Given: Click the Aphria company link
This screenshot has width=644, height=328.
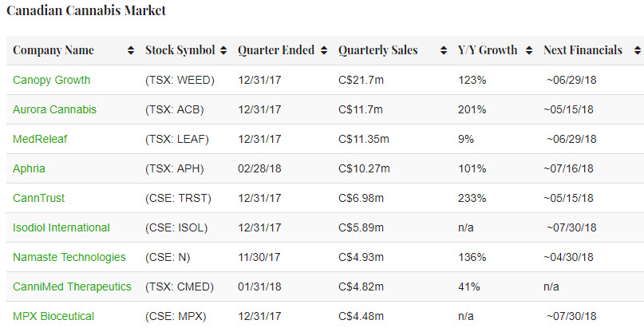Looking at the screenshot, I should (x=29, y=168).
